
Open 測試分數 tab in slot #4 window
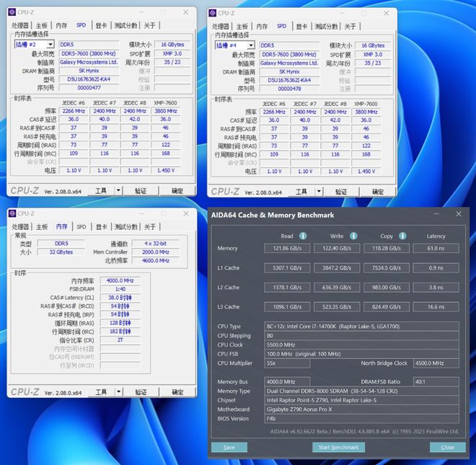point(326,27)
